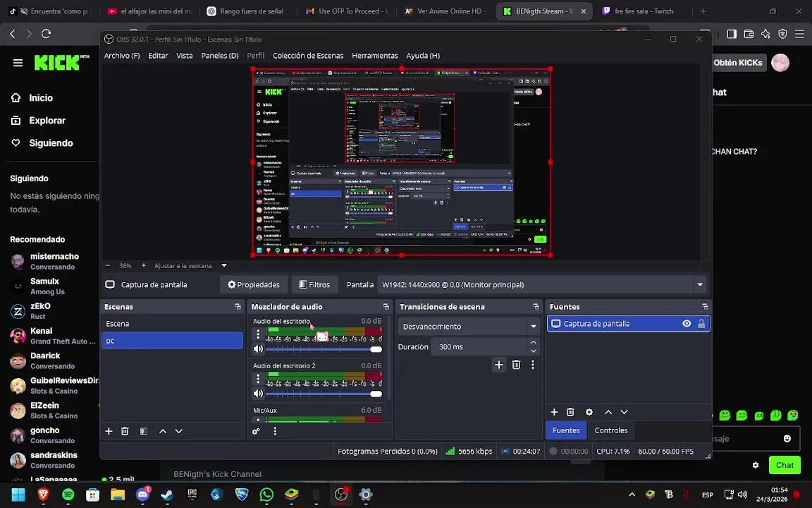Image resolution: width=812 pixels, height=508 pixels.
Task: Move scene down arrow in Escenas panel
Action: click(178, 431)
